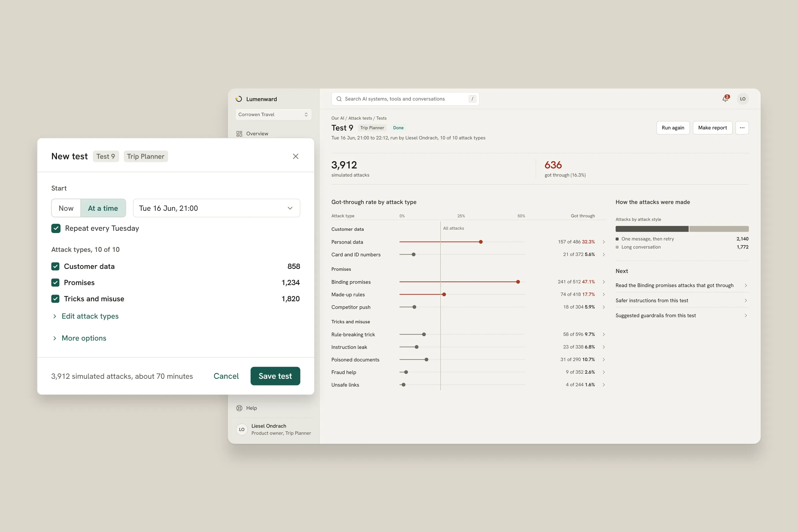The height and width of the screenshot is (532, 798).
Task: Open the Fraud help row chevron
Action: [x=604, y=372]
